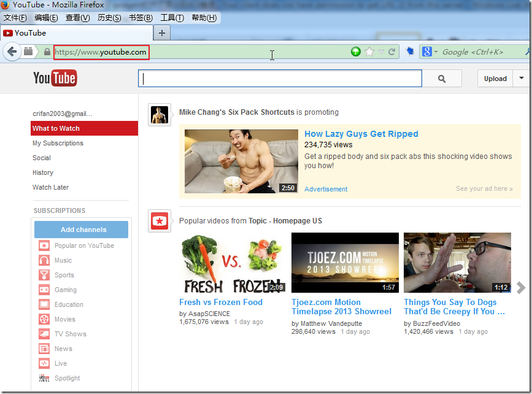
Task: Play the Tjoez.com Showreel thumbnail
Action: coord(345,263)
